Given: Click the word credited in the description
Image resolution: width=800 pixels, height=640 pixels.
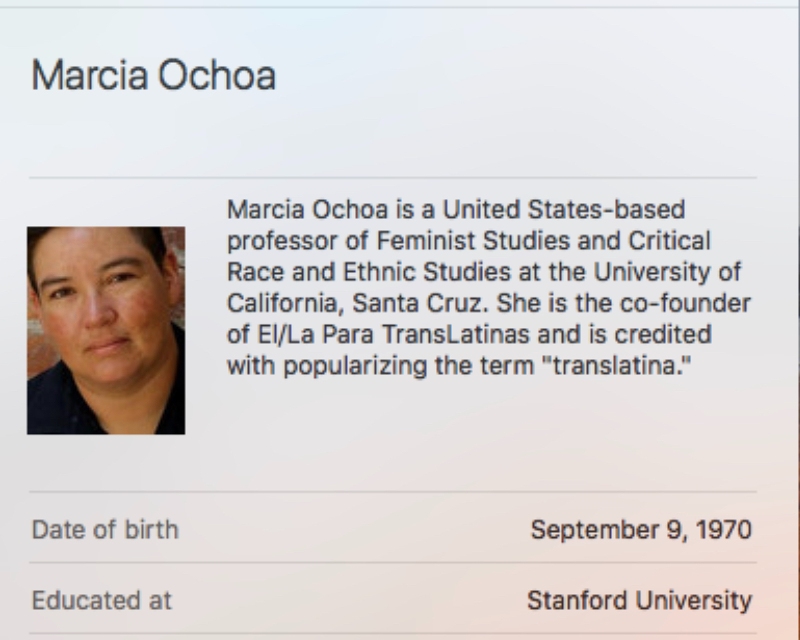Looking at the screenshot, I should [663, 334].
